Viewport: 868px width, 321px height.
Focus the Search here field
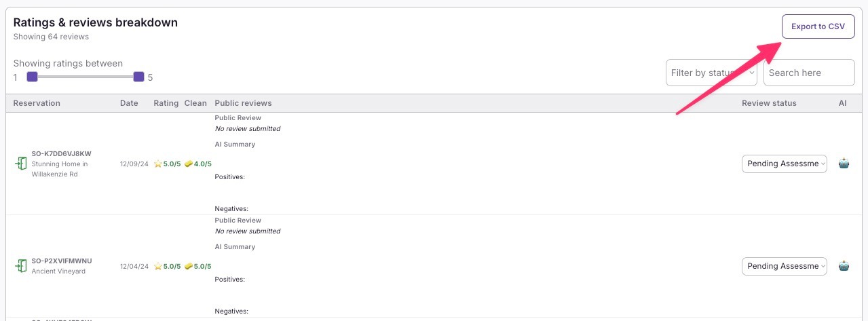(808, 73)
